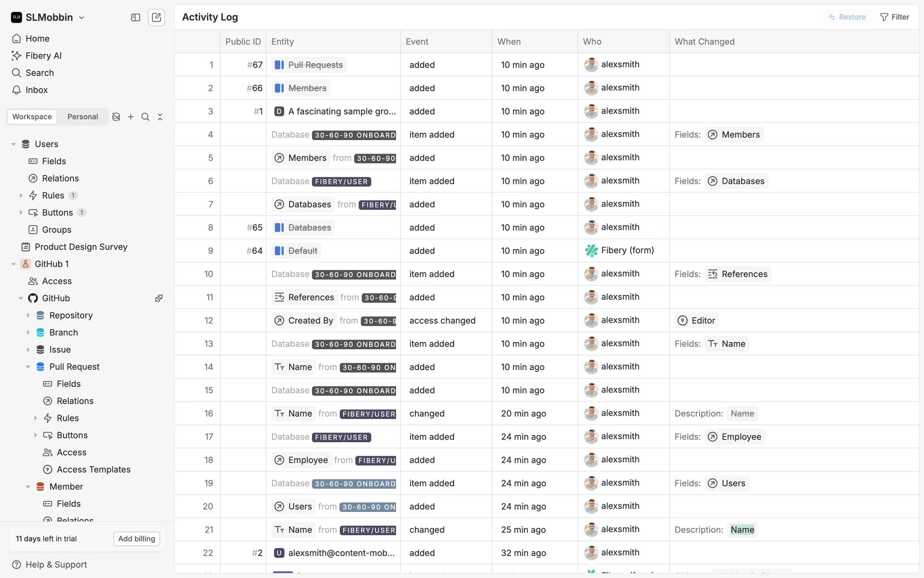Collapse the Pull Request database
This screenshot has height=578, width=924.
(28, 367)
